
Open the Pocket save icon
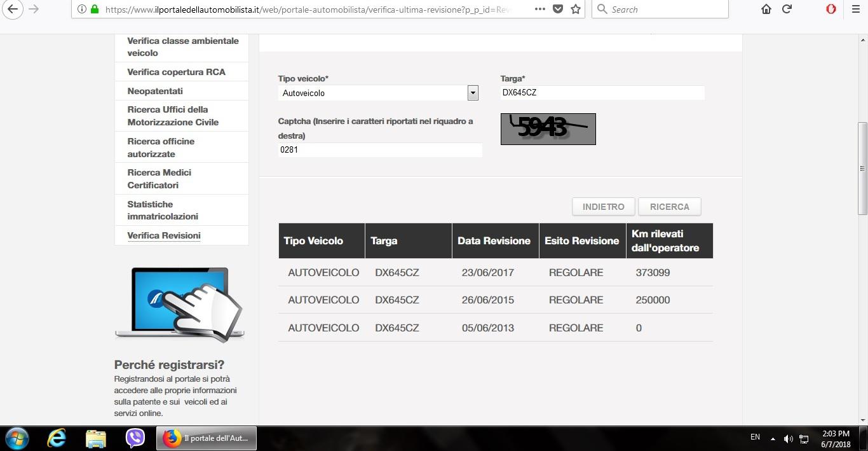point(557,9)
